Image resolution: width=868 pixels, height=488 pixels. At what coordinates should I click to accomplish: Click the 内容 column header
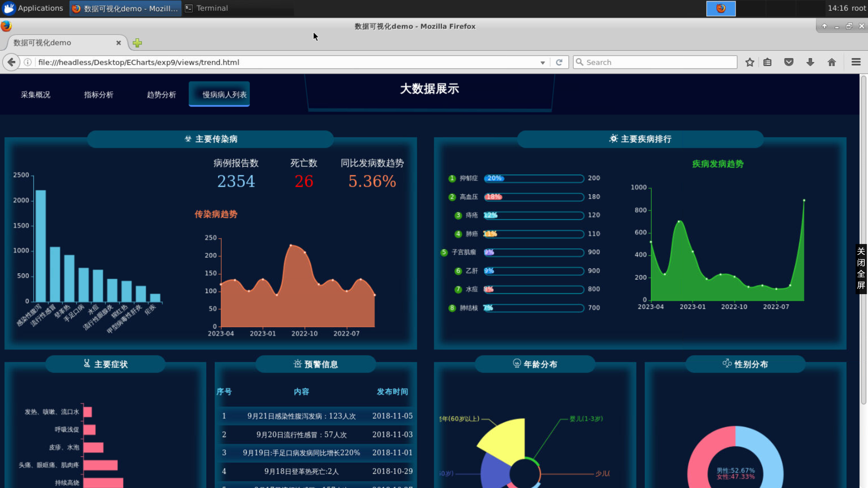[301, 392]
